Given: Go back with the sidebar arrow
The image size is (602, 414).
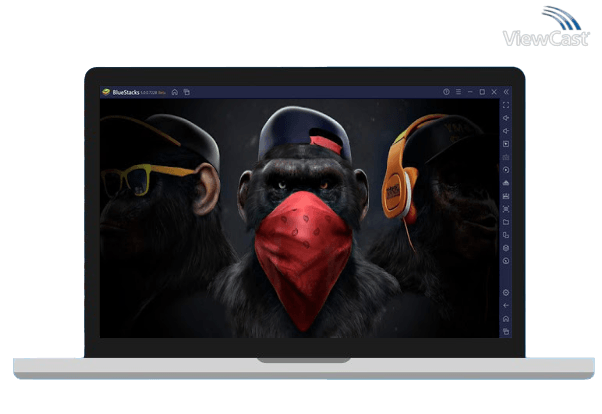Looking at the screenshot, I should [x=506, y=306].
